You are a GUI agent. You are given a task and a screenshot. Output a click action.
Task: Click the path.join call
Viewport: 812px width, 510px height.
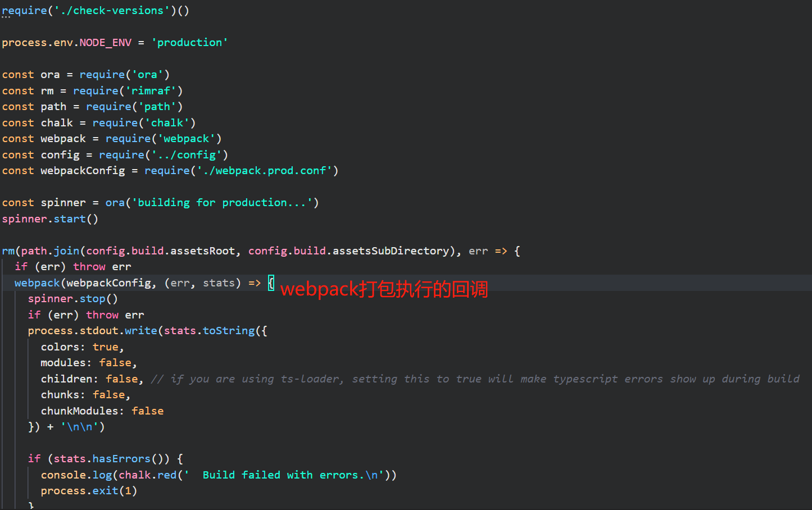(x=50, y=251)
